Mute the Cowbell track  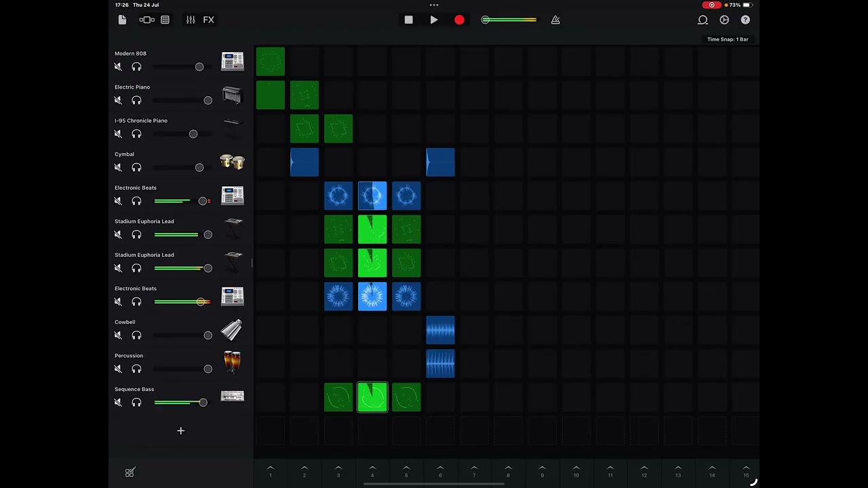click(118, 335)
